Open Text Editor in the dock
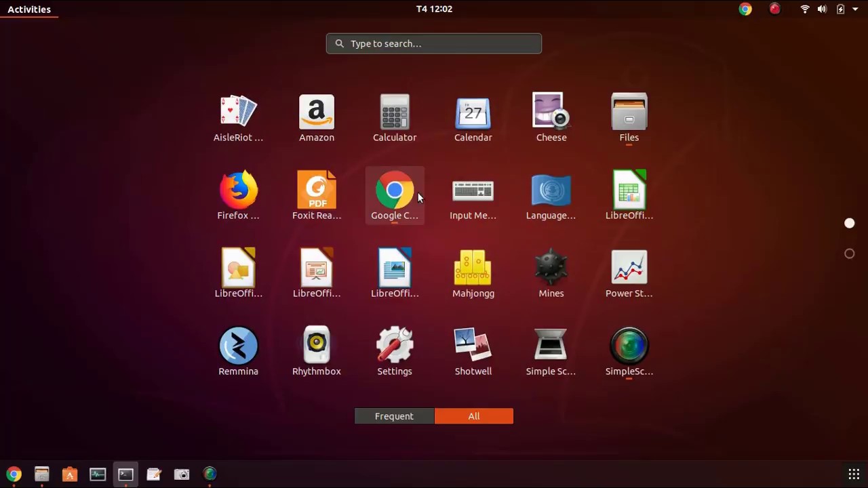 (154, 474)
